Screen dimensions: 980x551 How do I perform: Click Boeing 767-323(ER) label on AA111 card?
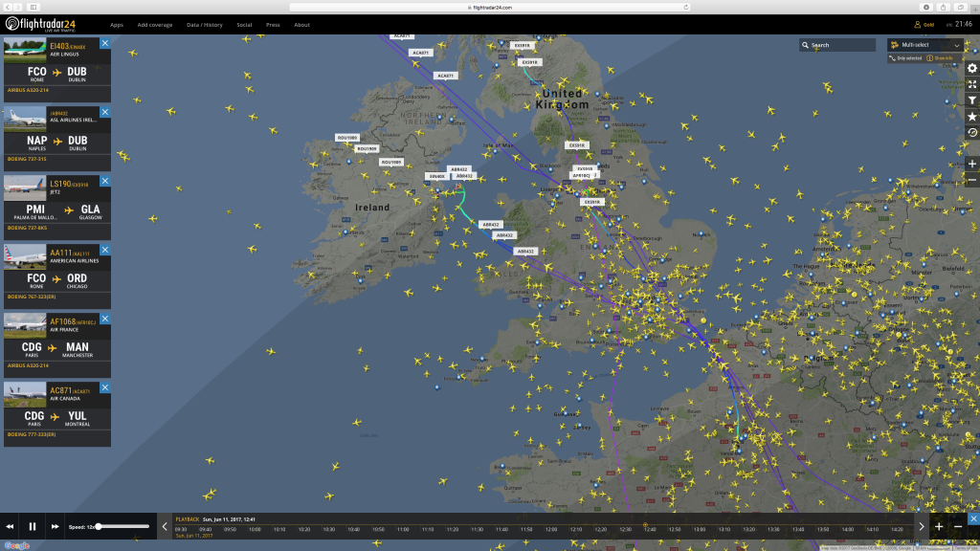pyautogui.click(x=32, y=297)
